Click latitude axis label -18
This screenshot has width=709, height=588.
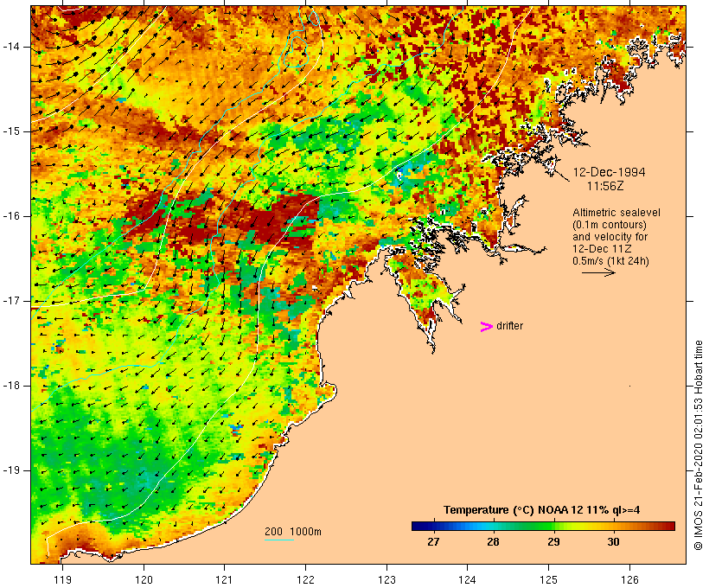tap(11, 386)
